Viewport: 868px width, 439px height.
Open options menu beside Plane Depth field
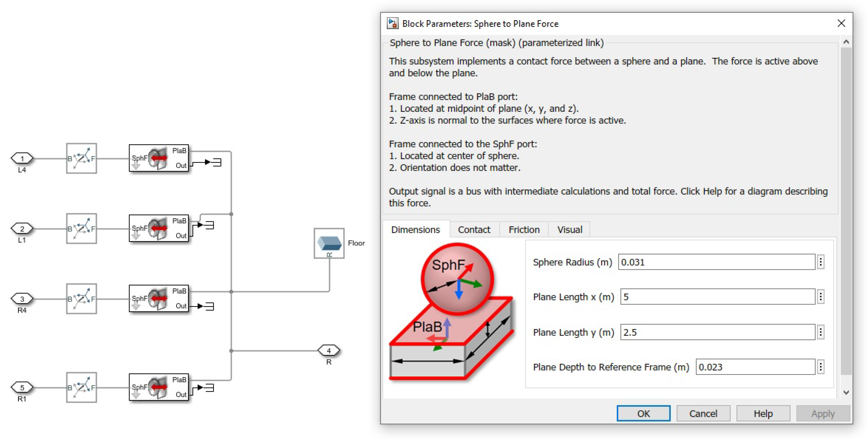(820, 367)
